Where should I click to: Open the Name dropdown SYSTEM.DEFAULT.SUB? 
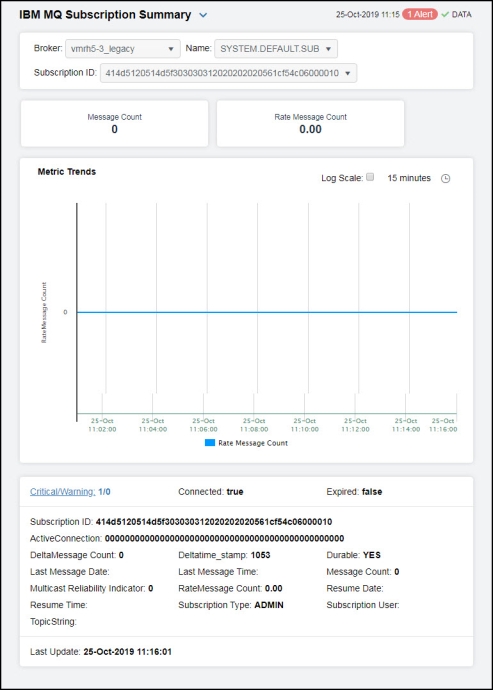pos(276,49)
